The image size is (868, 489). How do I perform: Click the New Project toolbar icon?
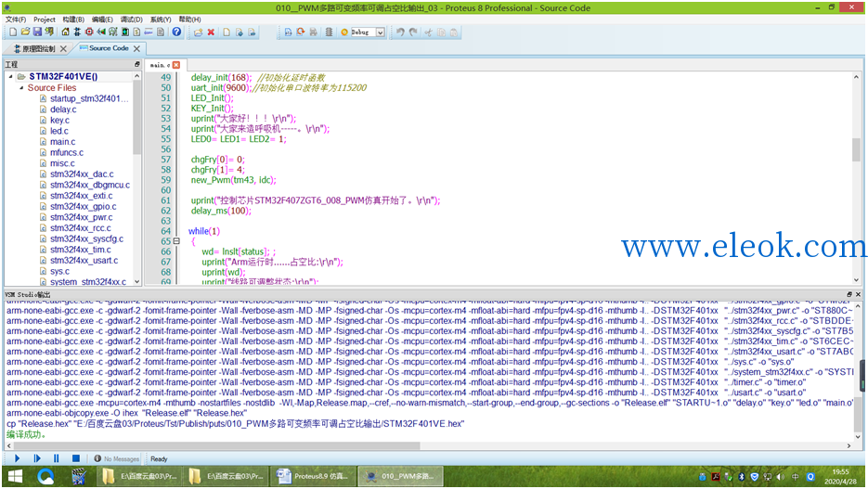click(12, 32)
